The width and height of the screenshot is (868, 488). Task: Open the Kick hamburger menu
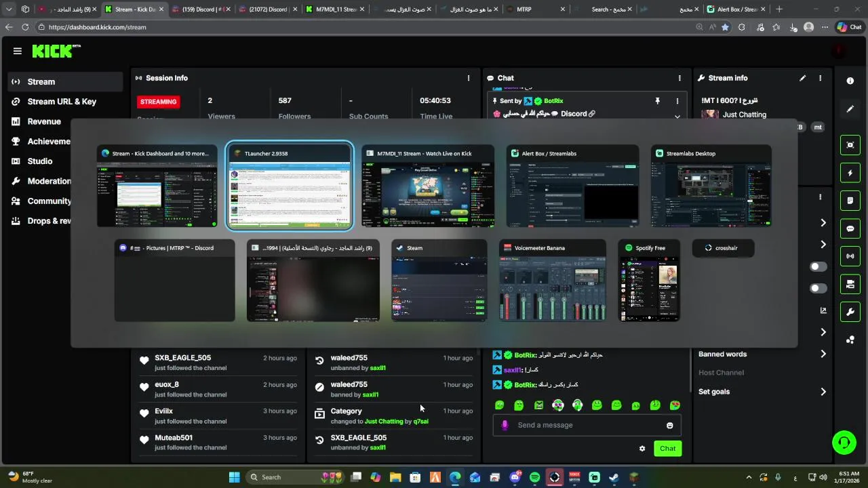click(x=17, y=51)
